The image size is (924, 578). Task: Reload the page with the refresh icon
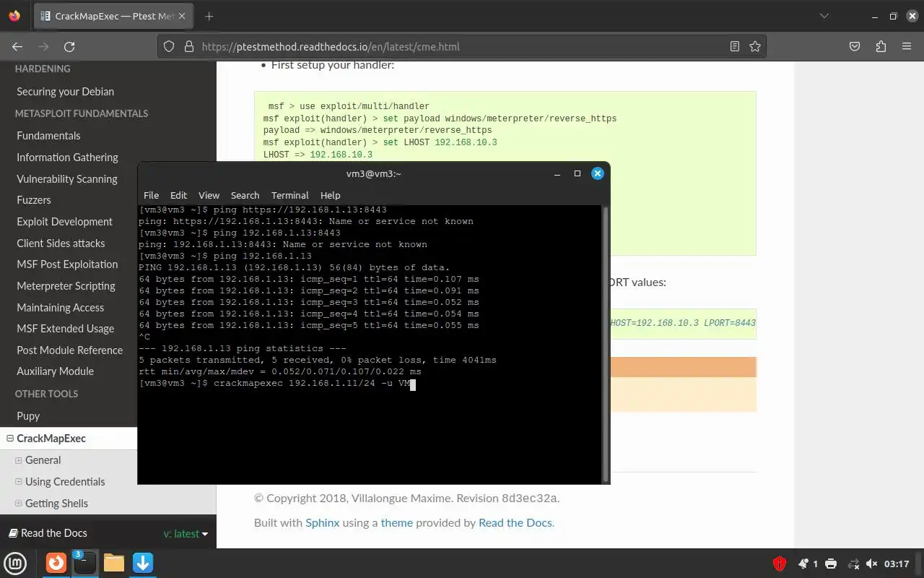(69, 46)
